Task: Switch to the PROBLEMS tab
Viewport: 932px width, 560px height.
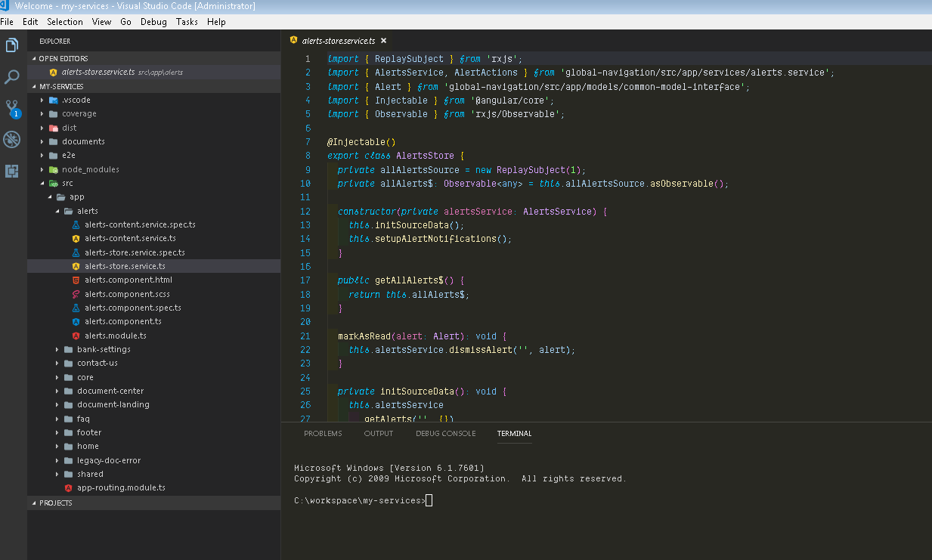Action: click(323, 433)
